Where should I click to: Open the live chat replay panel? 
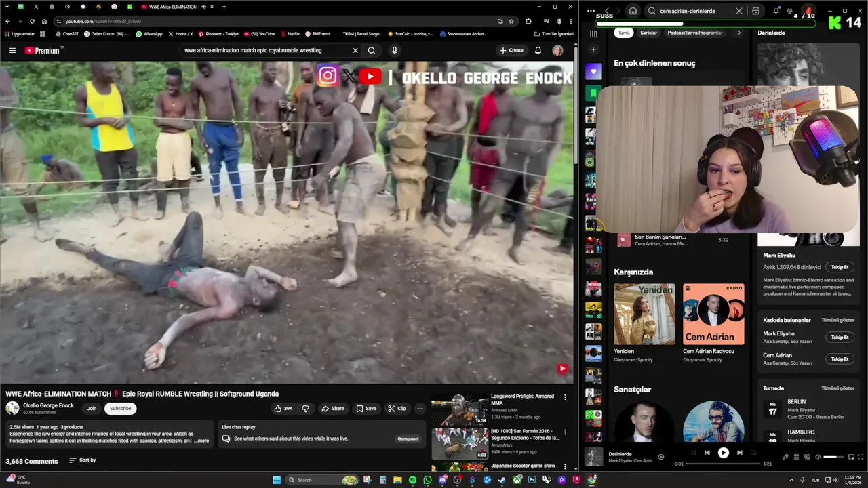pos(408,439)
